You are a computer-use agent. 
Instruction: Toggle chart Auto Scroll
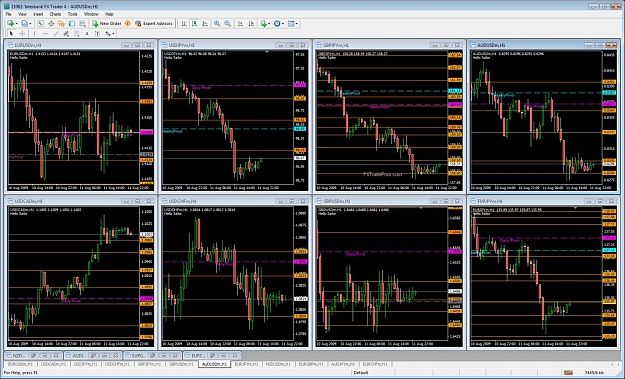(x=240, y=24)
